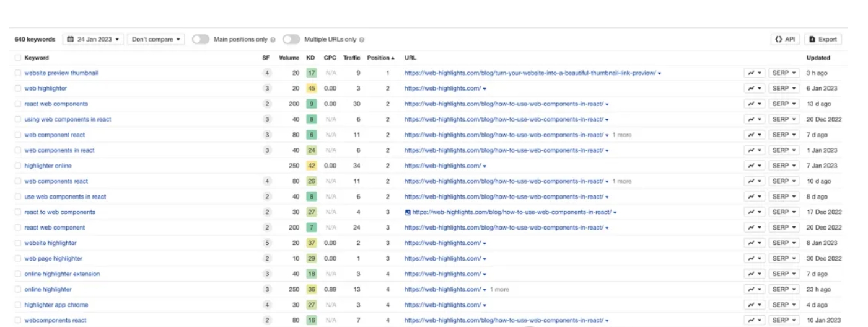Viewport: 868px width, 327px height.
Task: Check the box for website preview thumbnail
Action: point(18,73)
